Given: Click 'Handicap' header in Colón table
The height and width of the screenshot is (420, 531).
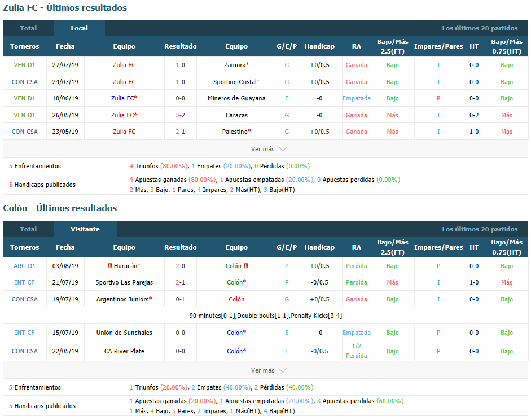Looking at the screenshot, I should (319, 247).
